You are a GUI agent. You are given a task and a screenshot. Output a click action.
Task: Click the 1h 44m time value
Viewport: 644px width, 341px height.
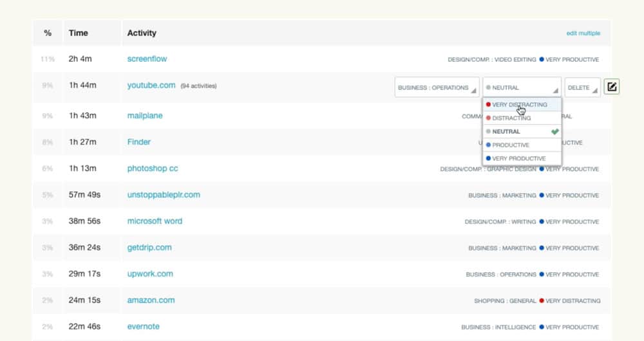pos(82,86)
